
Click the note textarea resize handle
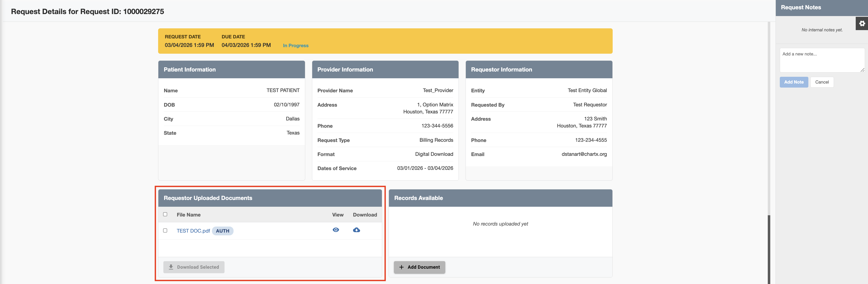pos(862,70)
